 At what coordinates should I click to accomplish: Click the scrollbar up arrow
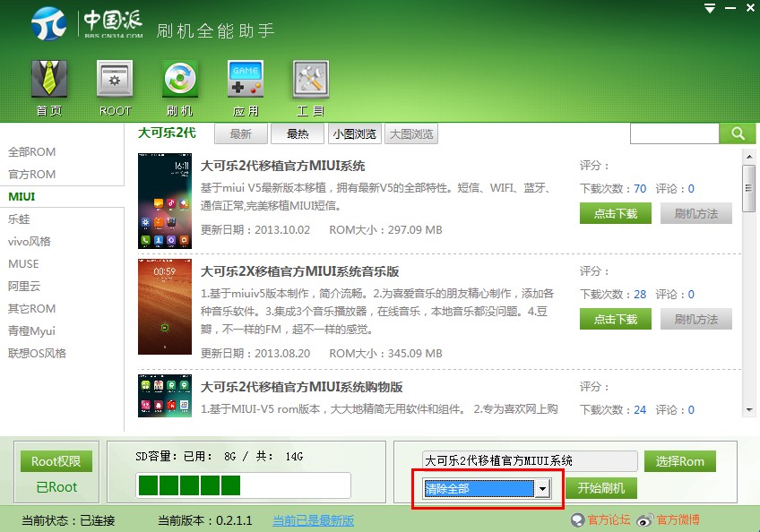(x=749, y=156)
